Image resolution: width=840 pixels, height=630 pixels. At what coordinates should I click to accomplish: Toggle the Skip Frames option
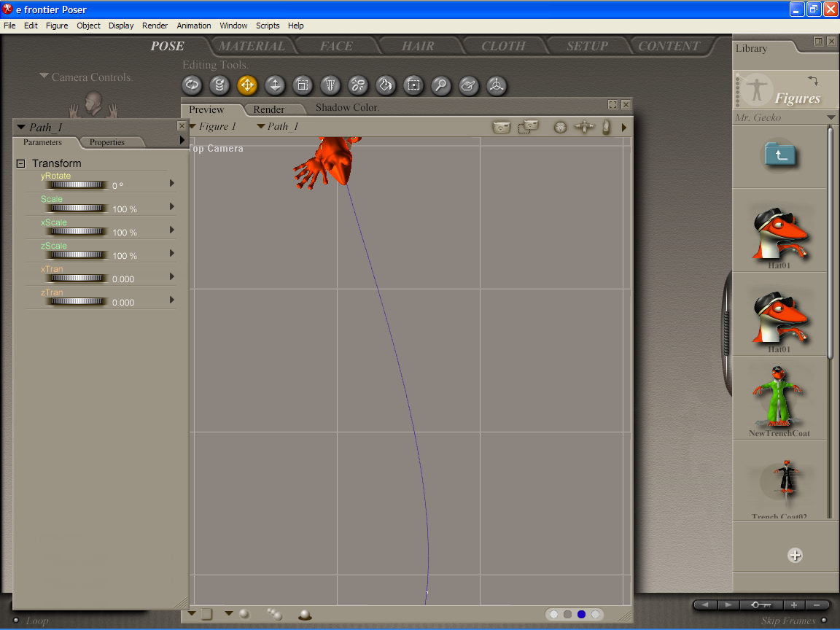pos(824,621)
